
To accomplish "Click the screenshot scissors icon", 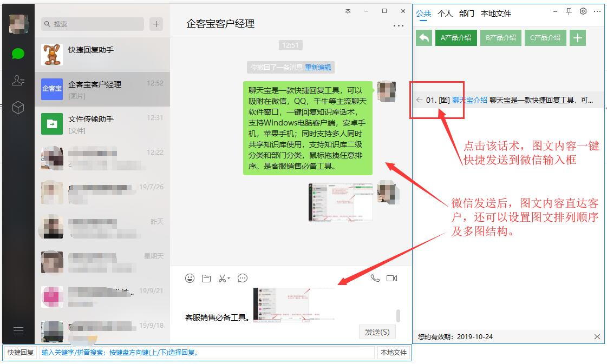I will pos(222,278).
